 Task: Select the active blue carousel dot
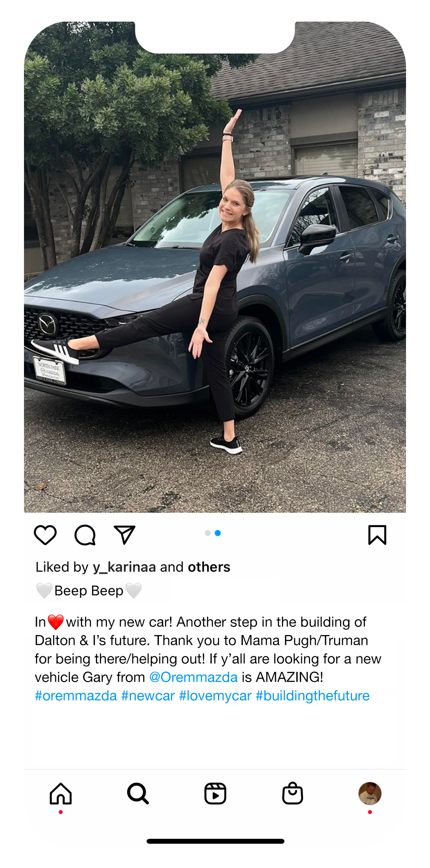pos(218,533)
